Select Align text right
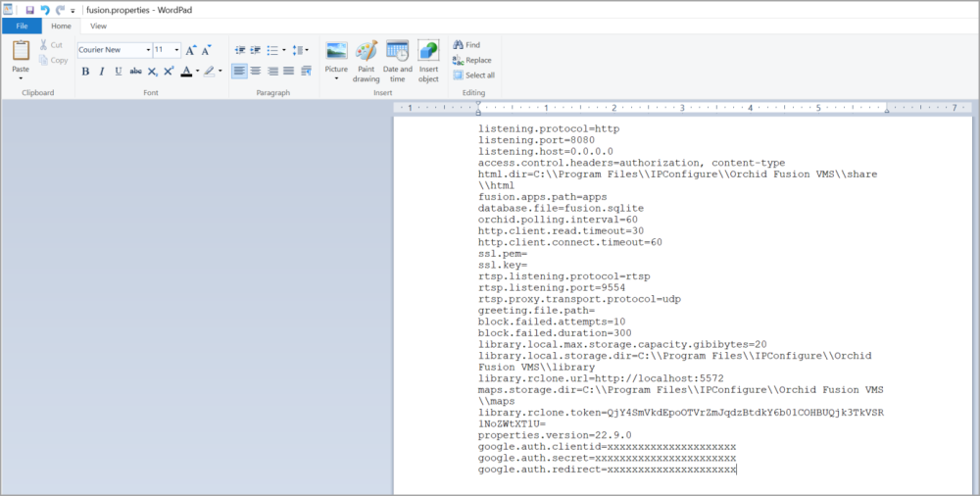Viewport: 980px width, 496px height. [272, 72]
